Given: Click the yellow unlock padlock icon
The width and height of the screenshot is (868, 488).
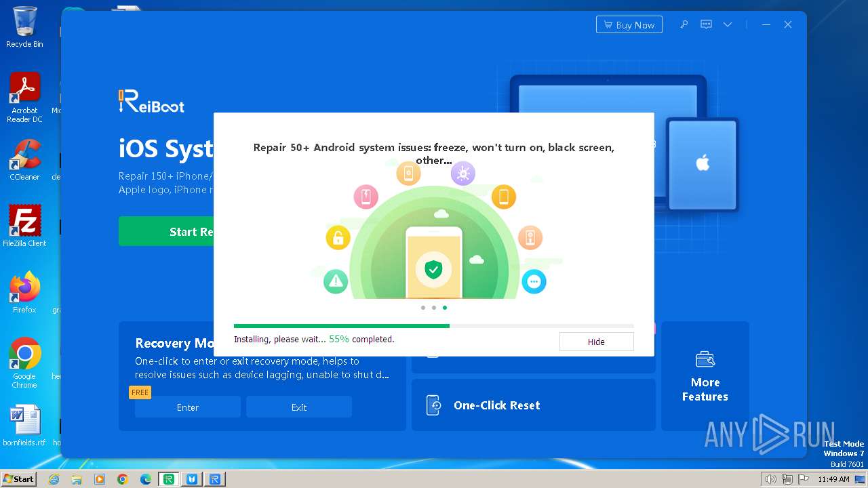Looking at the screenshot, I should pyautogui.click(x=338, y=238).
